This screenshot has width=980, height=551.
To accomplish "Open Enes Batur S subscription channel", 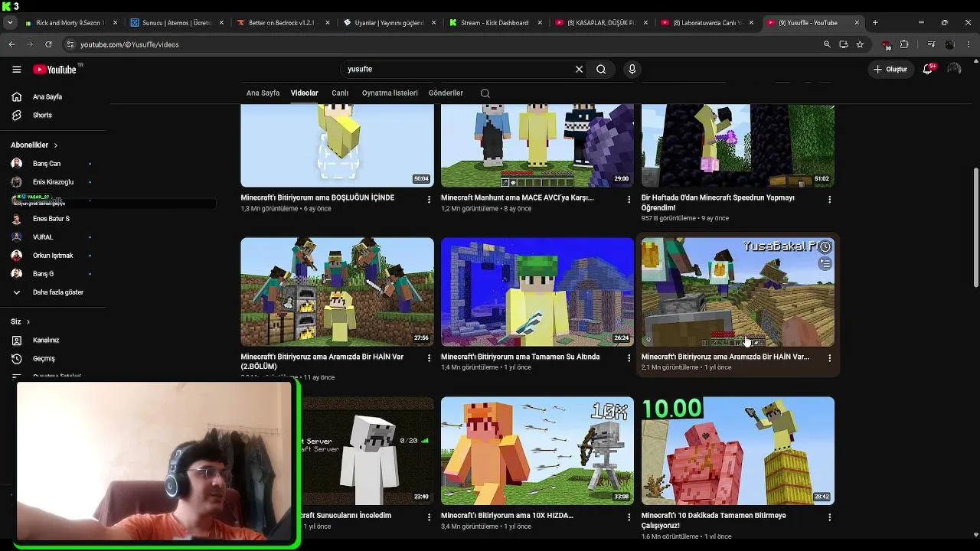I will tap(53, 219).
